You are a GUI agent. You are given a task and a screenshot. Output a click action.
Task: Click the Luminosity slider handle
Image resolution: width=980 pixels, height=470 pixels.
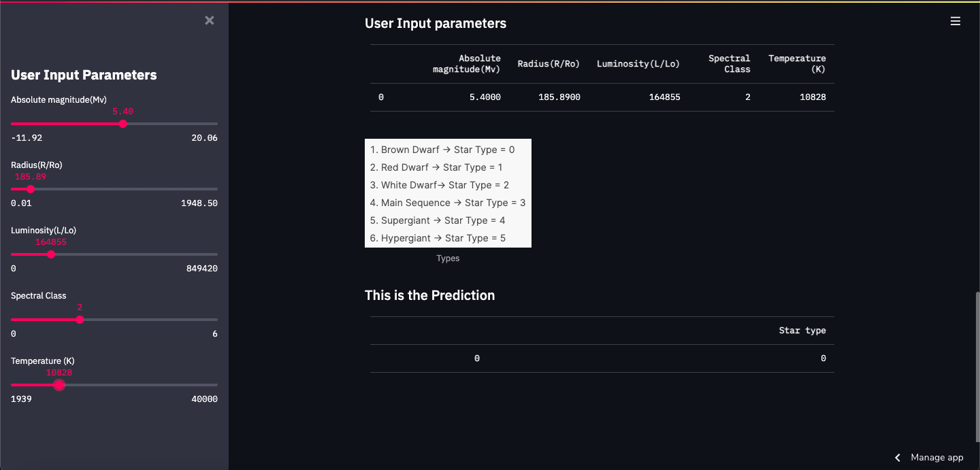click(51, 254)
